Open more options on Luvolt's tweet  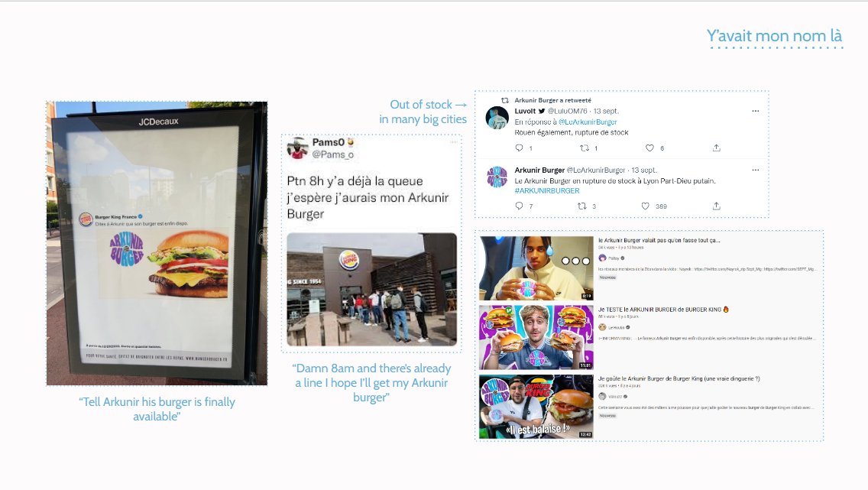point(755,112)
